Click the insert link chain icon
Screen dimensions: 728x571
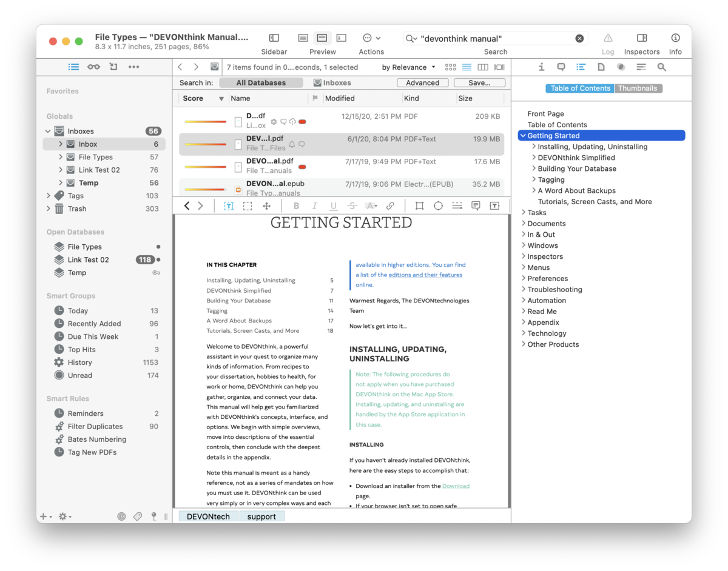point(391,206)
